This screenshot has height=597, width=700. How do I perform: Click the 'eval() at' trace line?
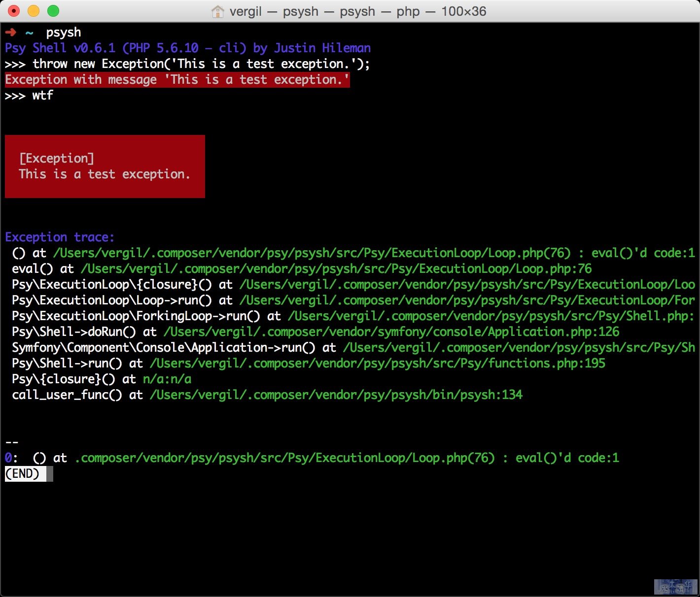[302, 269]
